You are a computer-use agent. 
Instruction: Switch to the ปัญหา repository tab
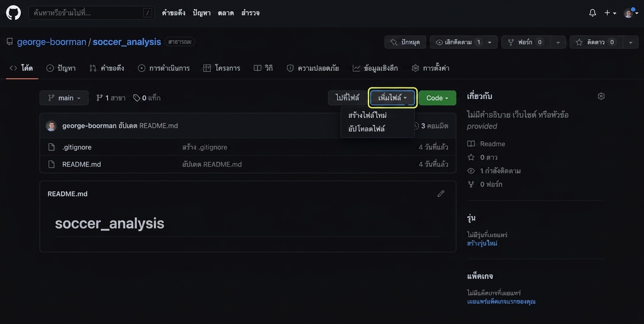61,68
